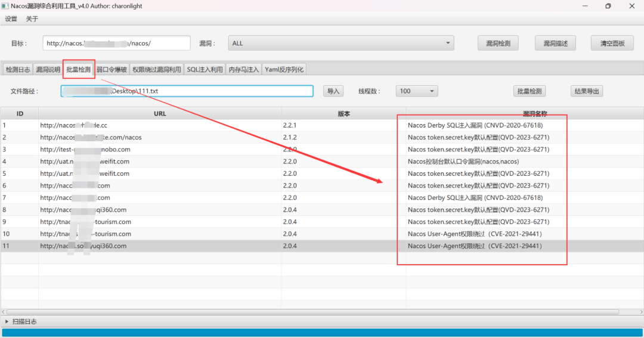
Task: Switch to the 权限绕过漏洞利用 tab
Action: 156,69
